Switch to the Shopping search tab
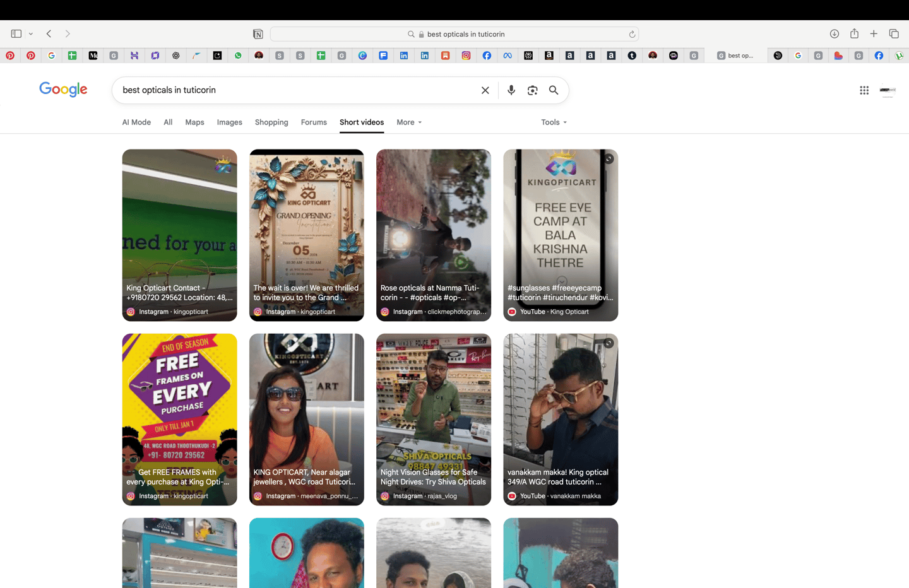This screenshot has height=588, width=909. click(271, 122)
